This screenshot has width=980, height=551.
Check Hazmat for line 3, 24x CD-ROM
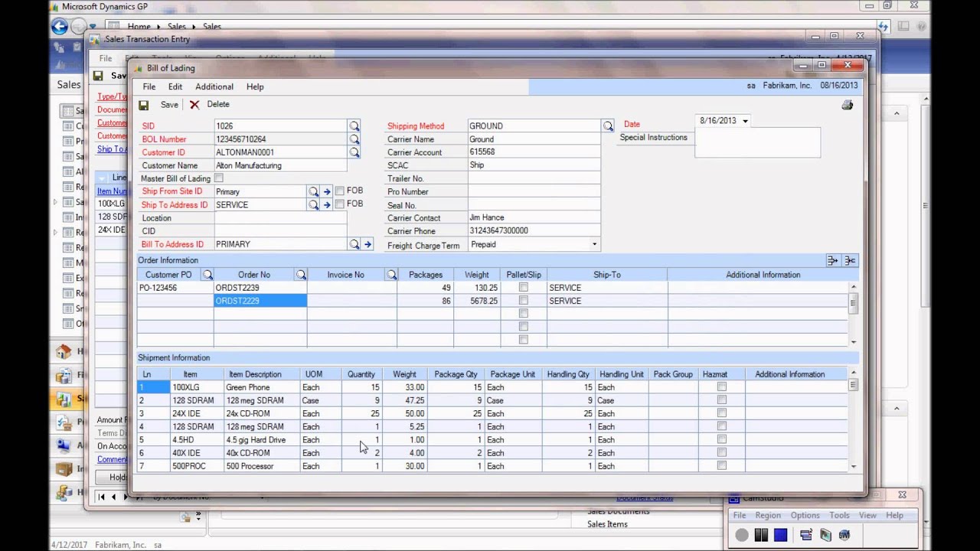[721, 413]
